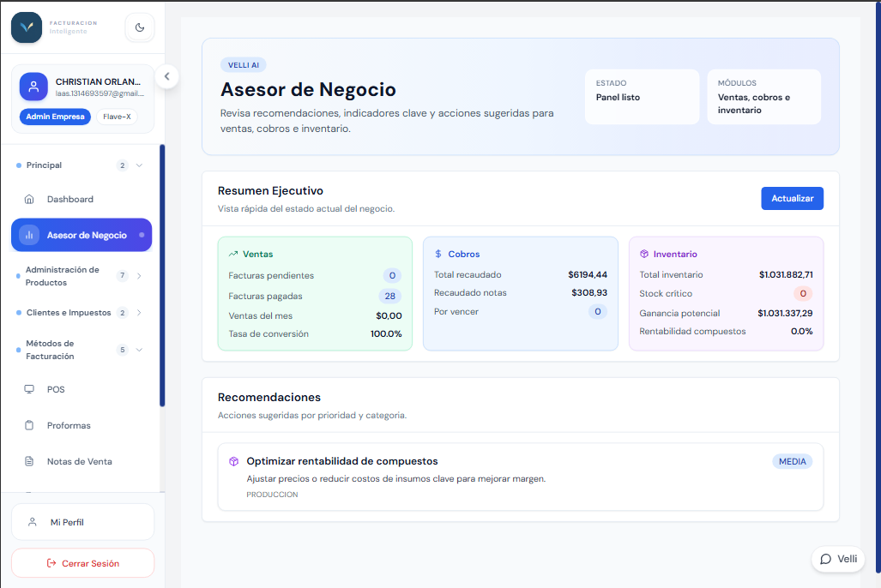Click the Flave-X company badge
Image resolution: width=881 pixels, height=588 pixels.
click(117, 117)
